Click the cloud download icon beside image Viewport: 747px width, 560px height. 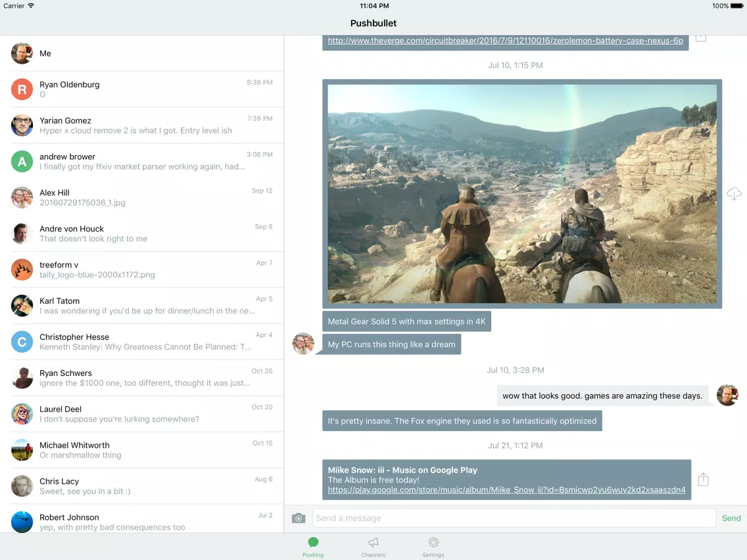[734, 193]
